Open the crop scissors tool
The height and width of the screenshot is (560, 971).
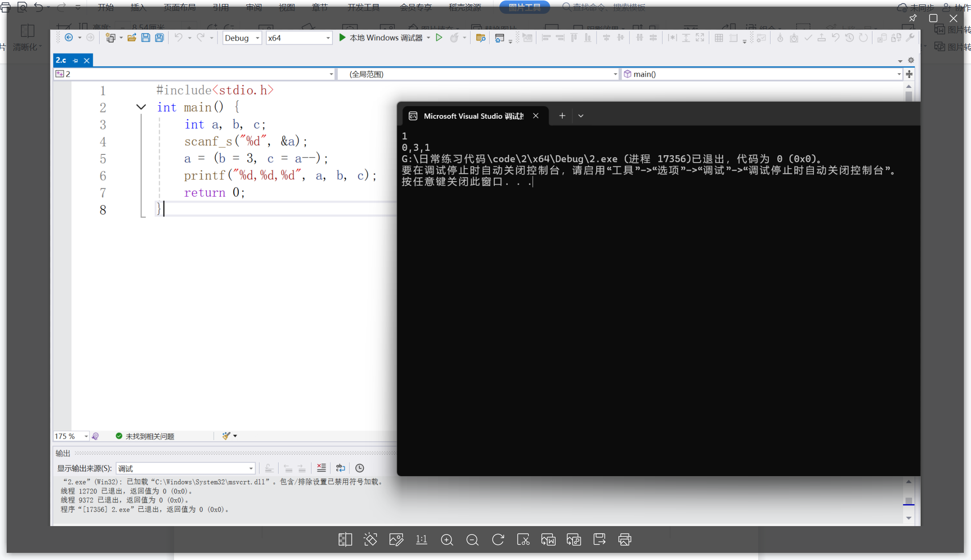[x=523, y=540]
